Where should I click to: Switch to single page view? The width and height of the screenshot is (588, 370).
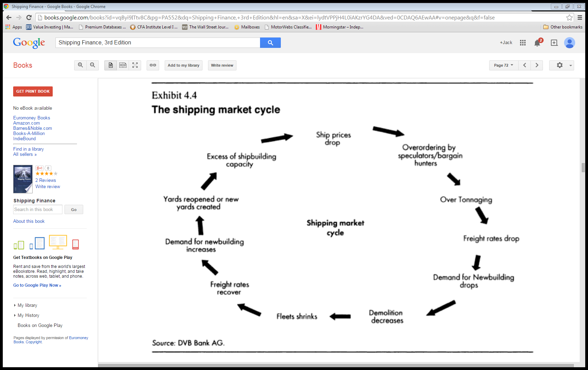pos(111,65)
